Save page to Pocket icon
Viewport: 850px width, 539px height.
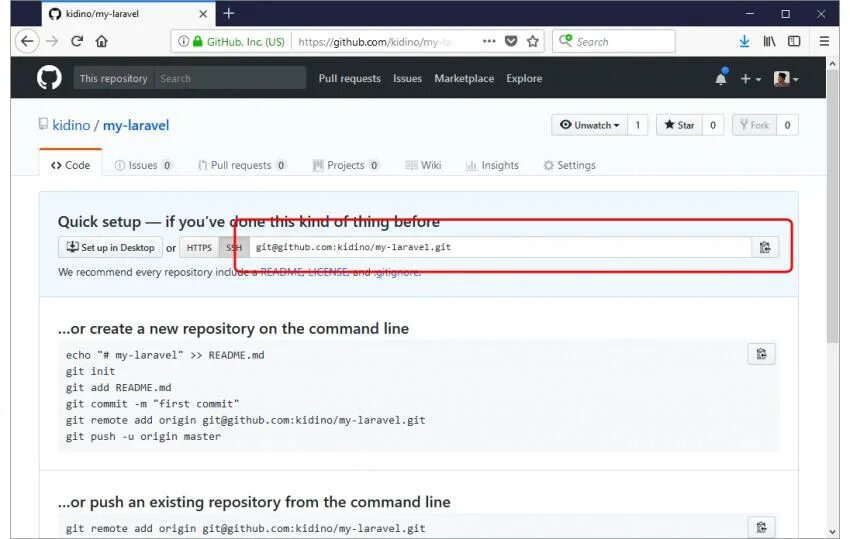pos(511,41)
